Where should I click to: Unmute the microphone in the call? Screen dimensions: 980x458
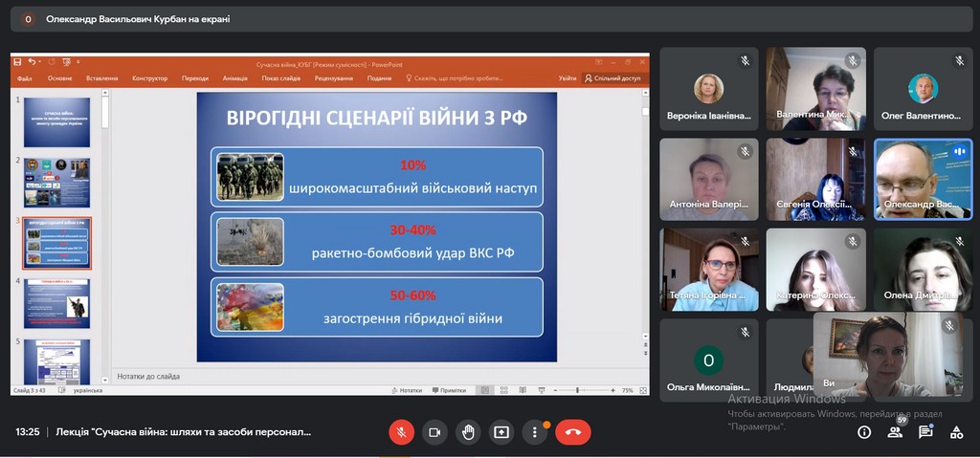pyautogui.click(x=401, y=432)
